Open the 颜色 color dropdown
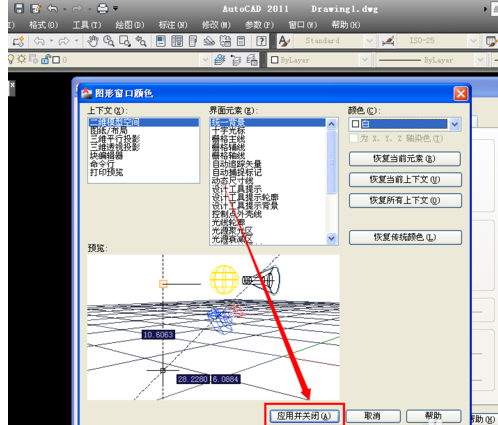Viewport: 498px width, 425px height. [x=455, y=124]
